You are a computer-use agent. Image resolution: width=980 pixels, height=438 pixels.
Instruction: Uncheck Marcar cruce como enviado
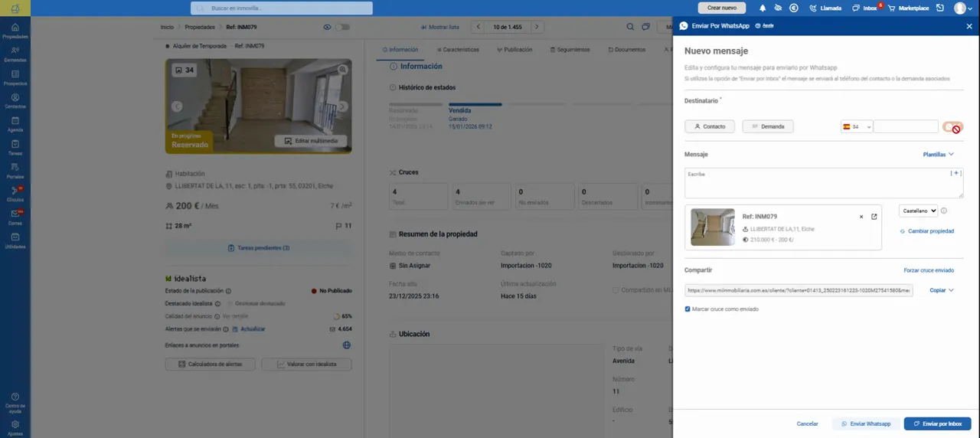[688, 309]
